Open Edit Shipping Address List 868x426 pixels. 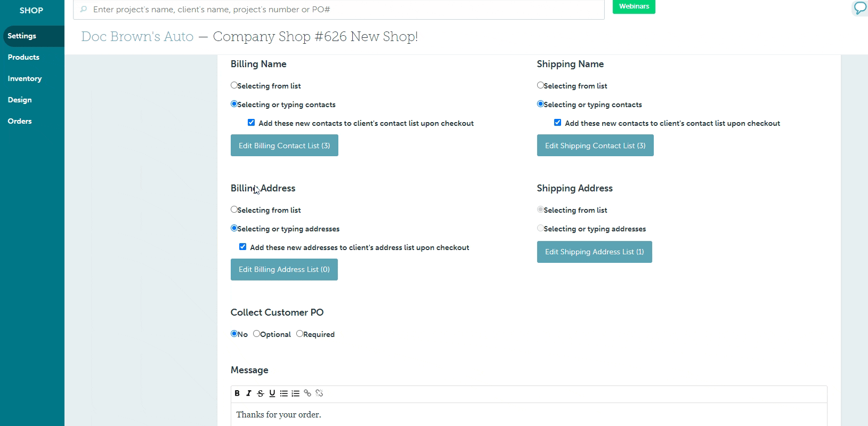coord(594,252)
